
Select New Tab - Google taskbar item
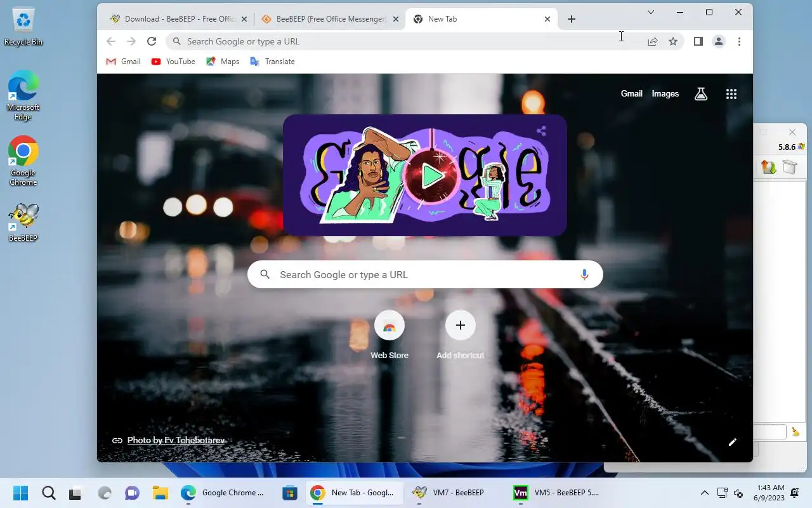353,493
